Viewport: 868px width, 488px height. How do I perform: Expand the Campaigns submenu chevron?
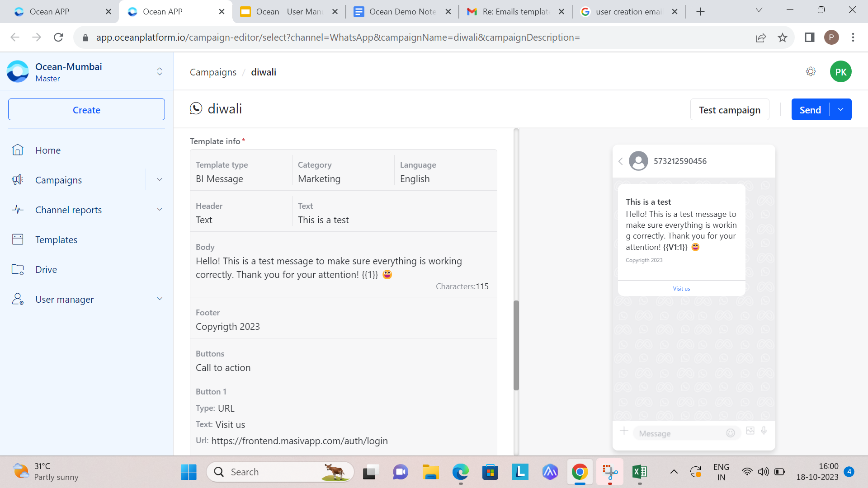160,179
